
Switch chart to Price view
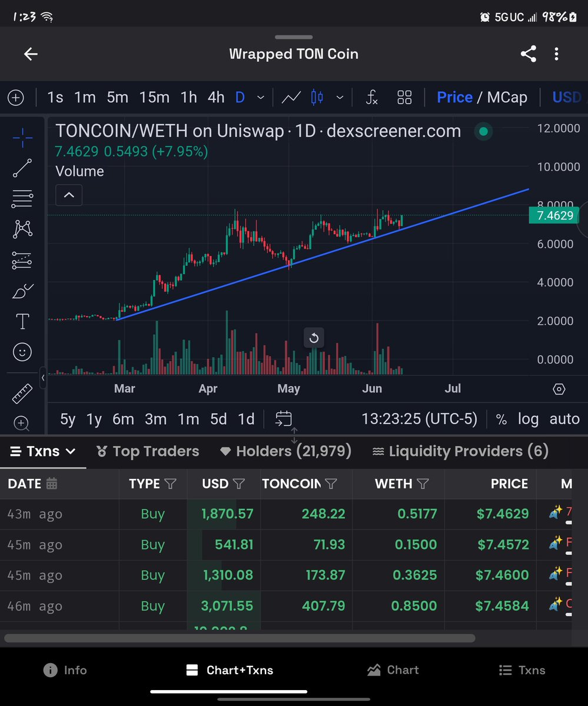pos(454,98)
